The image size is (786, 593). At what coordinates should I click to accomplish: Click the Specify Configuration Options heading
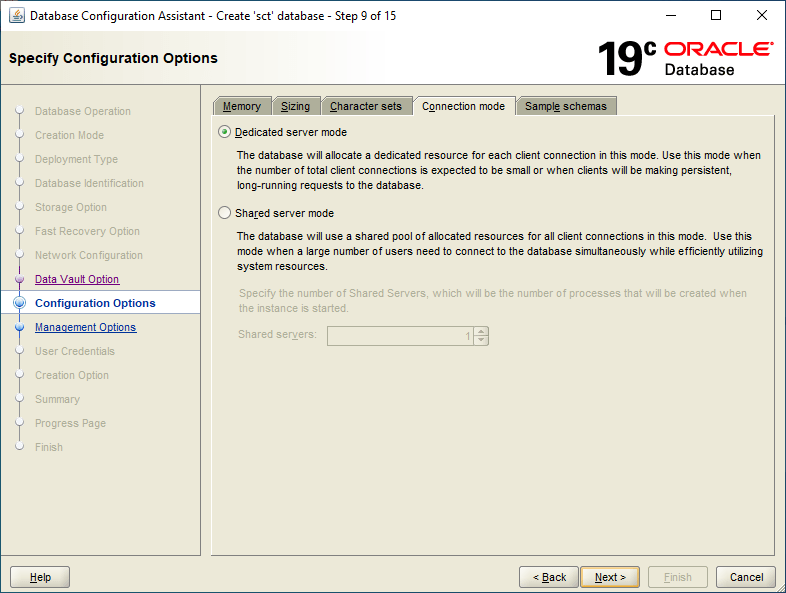click(113, 58)
